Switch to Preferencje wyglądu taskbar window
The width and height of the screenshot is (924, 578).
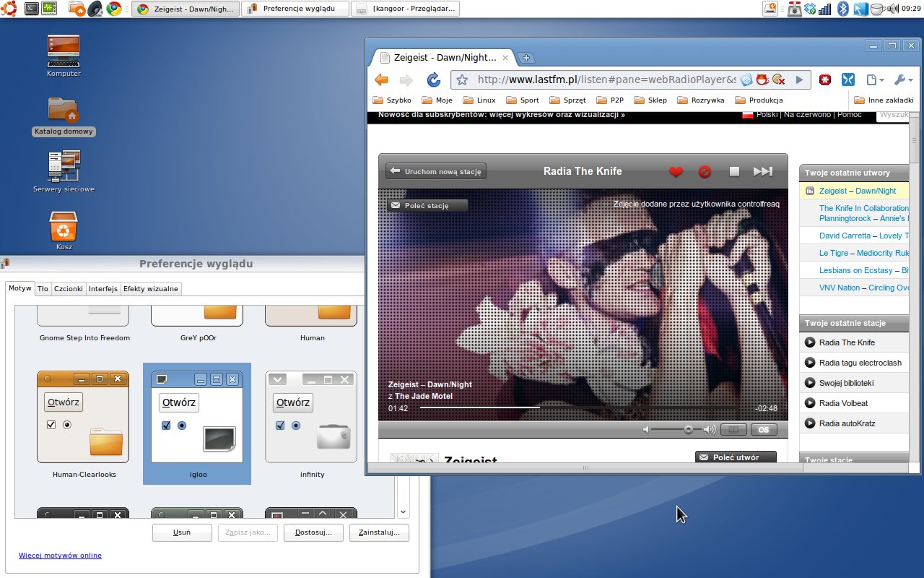(x=294, y=9)
